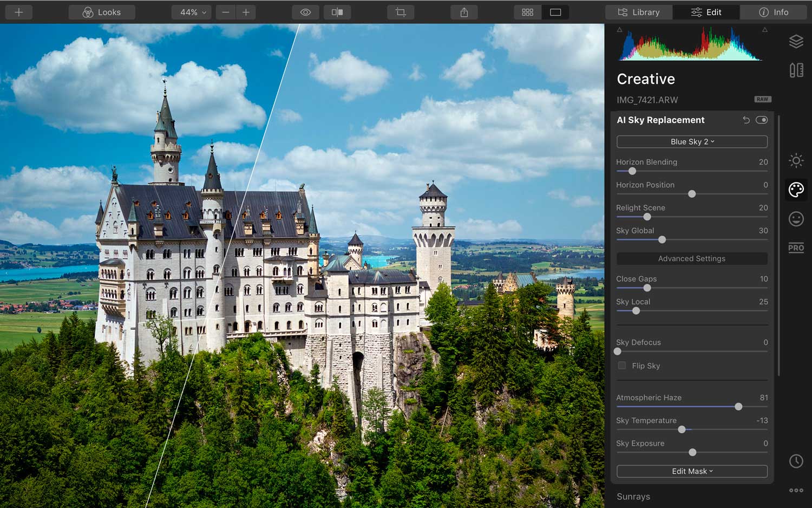Image resolution: width=812 pixels, height=508 pixels.
Task: Click the Sky Temperature slider handle
Action: pos(682,429)
